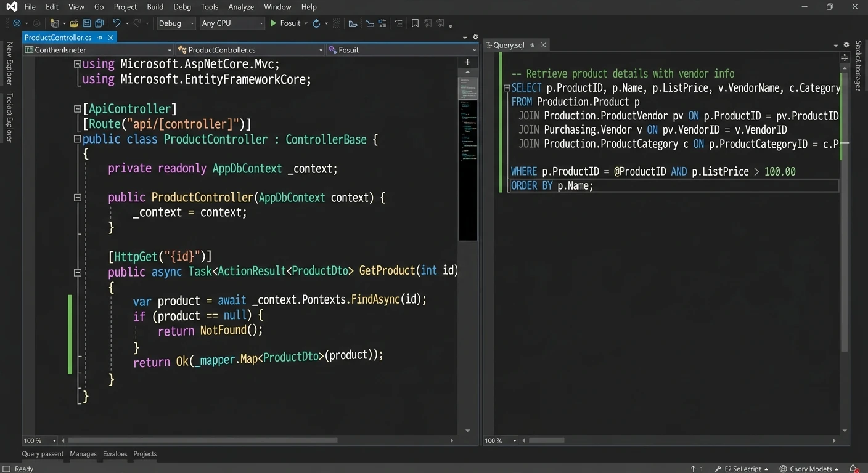Click the up arrow 1 indicator in status bar

[x=697, y=469]
